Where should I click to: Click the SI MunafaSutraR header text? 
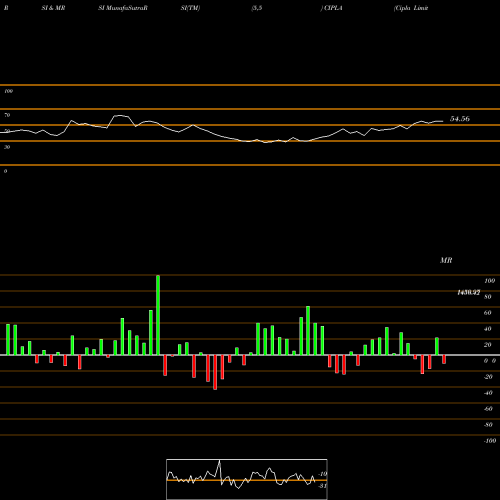coord(123,8)
